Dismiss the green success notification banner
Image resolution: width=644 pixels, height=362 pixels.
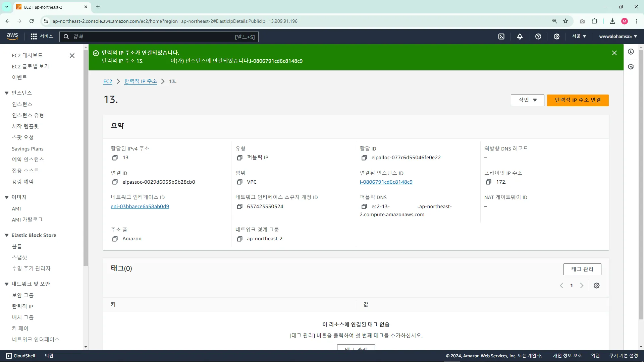(x=614, y=53)
